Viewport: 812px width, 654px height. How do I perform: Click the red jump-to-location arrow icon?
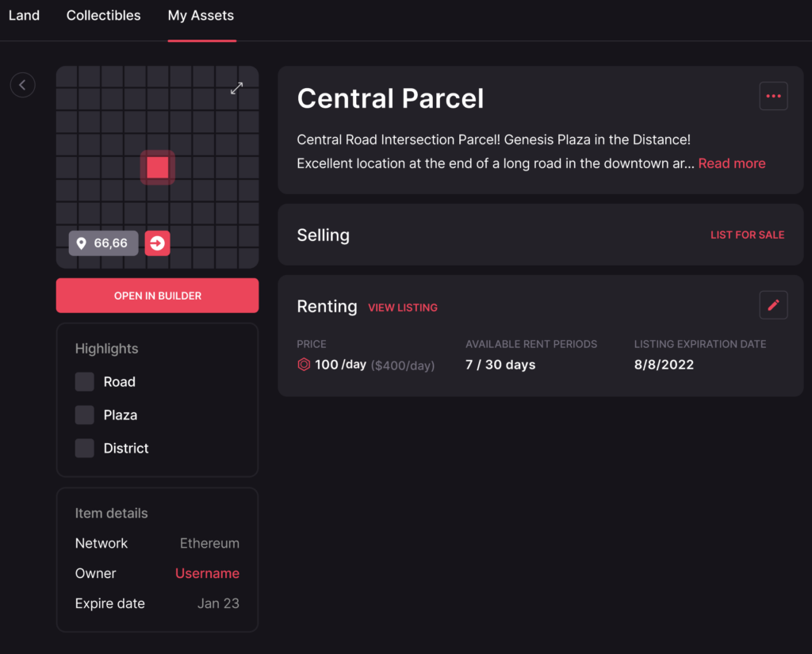click(157, 243)
